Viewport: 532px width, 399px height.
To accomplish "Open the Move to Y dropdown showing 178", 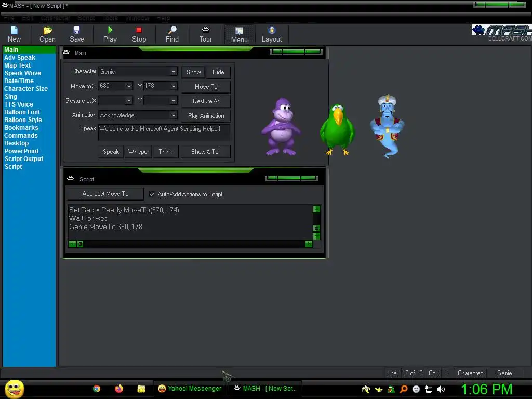I will [174, 86].
